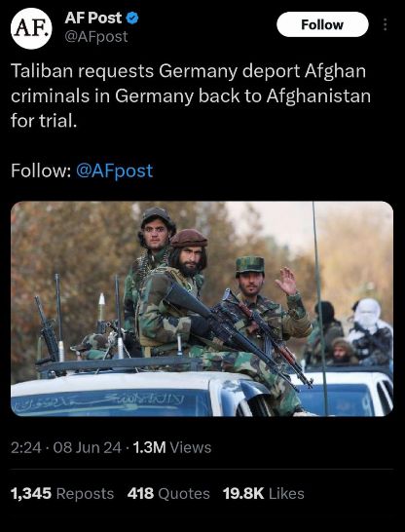
Task: Click the blue verified badge icon
Action: [x=132, y=18]
